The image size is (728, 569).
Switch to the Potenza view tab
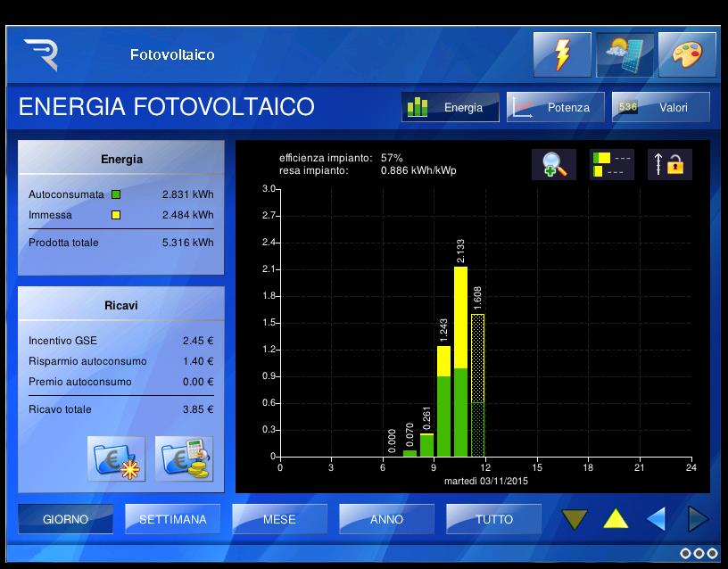click(x=555, y=107)
